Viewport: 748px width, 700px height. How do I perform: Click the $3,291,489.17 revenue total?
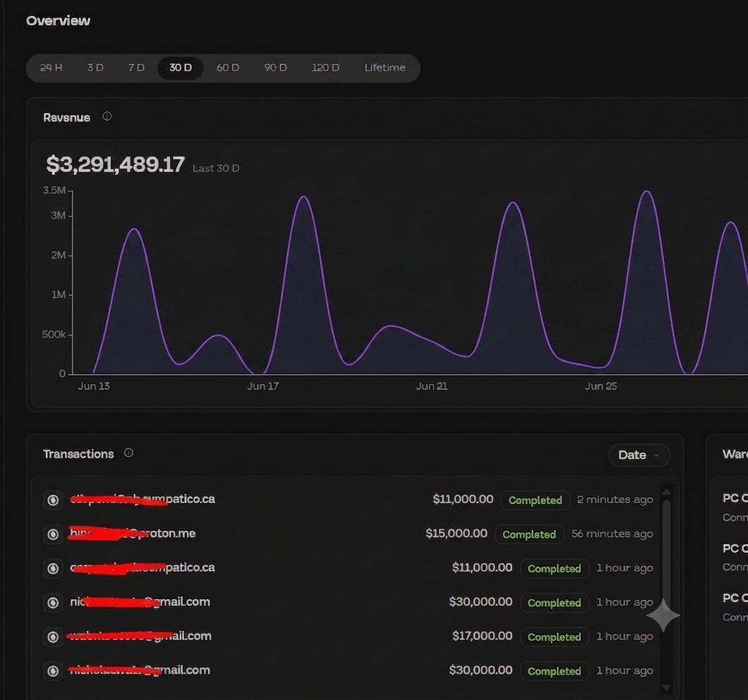[x=115, y=164]
